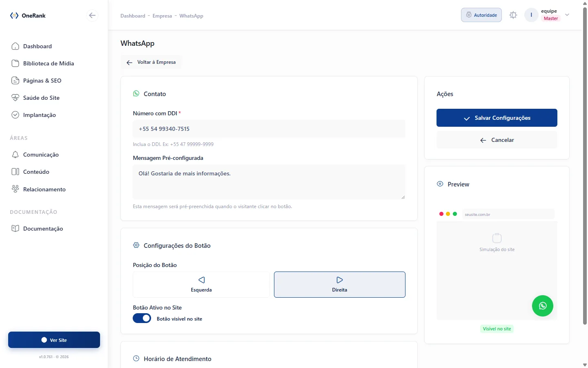This screenshot has width=588, height=368.
Task: Click the page vertical scrollbar
Action: [x=585, y=166]
